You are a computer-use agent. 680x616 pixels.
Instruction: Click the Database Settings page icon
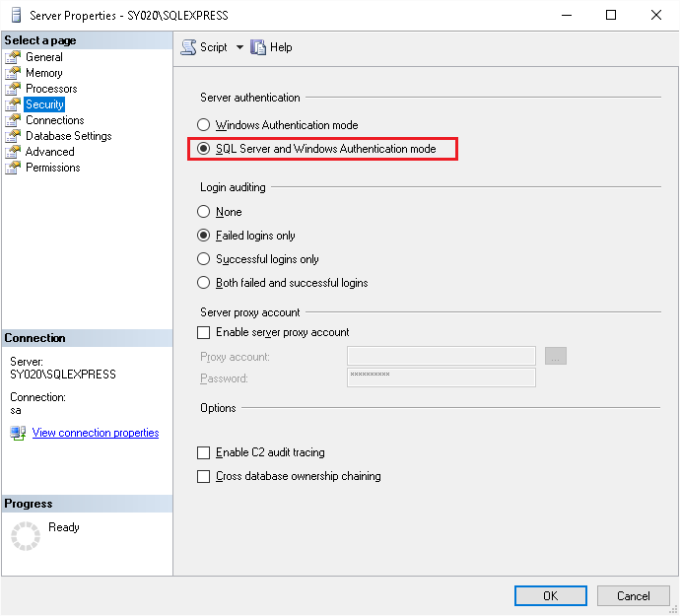13,136
